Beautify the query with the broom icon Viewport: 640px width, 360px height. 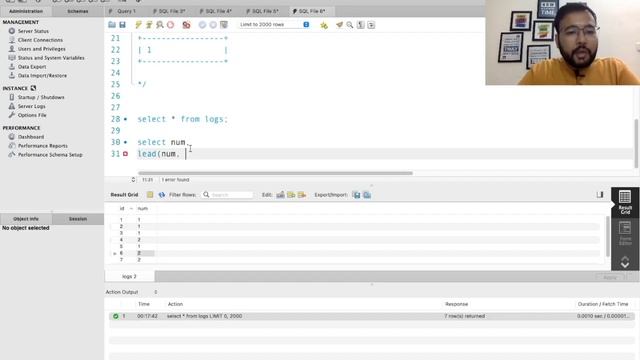click(339, 25)
